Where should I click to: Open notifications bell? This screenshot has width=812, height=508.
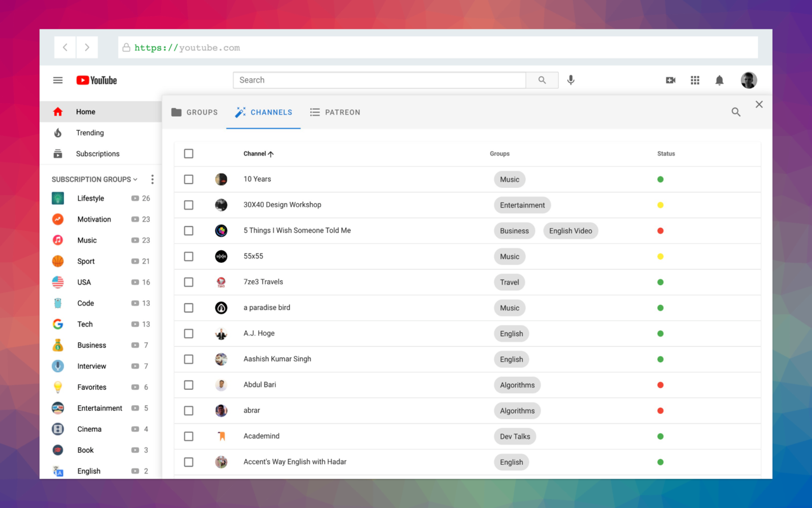[719, 80]
